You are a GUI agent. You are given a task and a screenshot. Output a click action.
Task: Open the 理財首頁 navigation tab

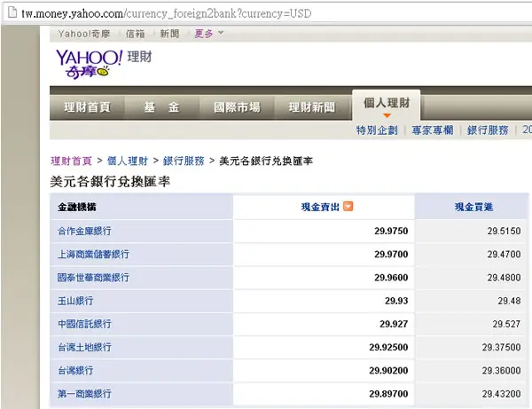(x=87, y=107)
